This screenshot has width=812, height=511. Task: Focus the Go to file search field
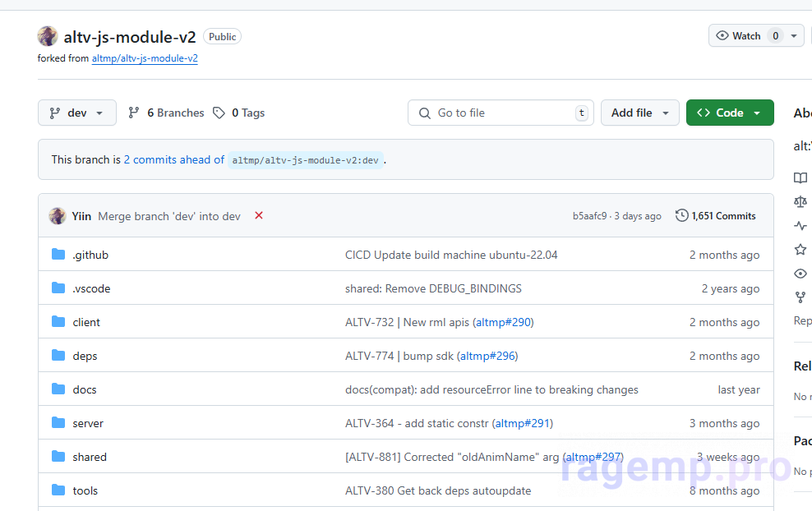pyautogui.click(x=501, y=113)
